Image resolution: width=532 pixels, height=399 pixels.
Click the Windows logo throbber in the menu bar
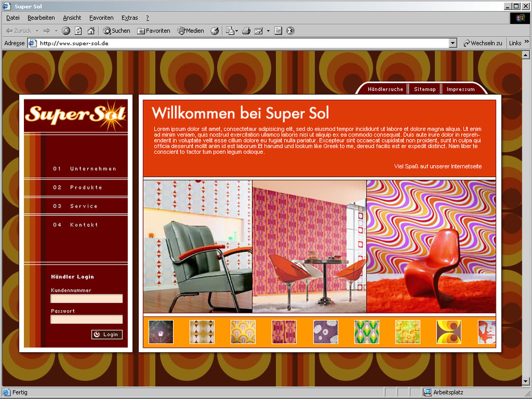(520, 18)
